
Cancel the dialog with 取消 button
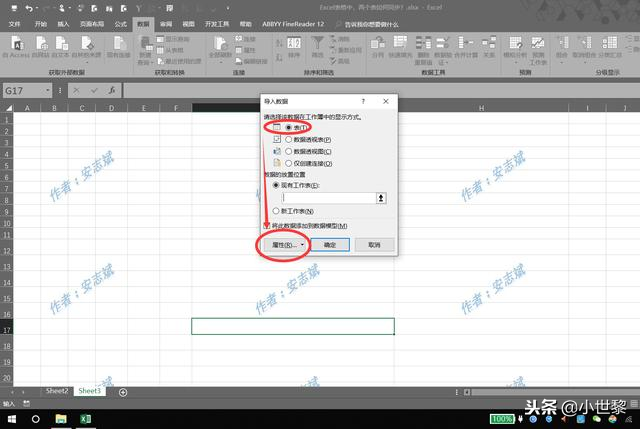pyautogui.click(x=374, y=245)
